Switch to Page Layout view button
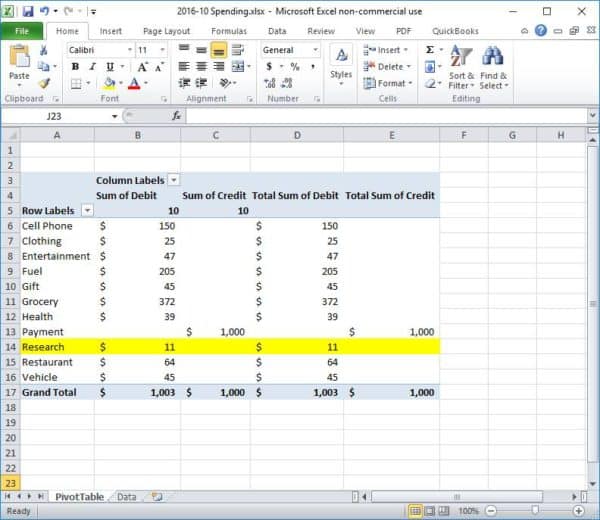Viewport: 600px width, 520px height. (430, 510)
